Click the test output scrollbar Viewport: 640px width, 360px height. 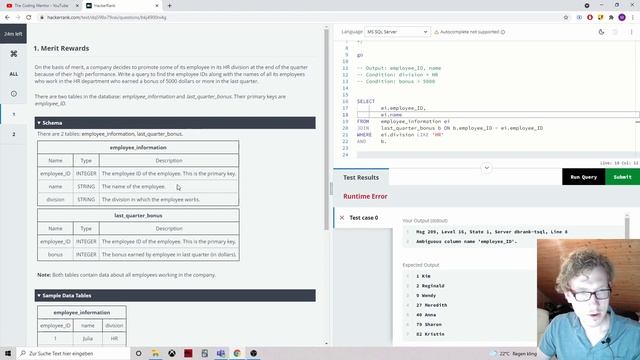(627, 227)
